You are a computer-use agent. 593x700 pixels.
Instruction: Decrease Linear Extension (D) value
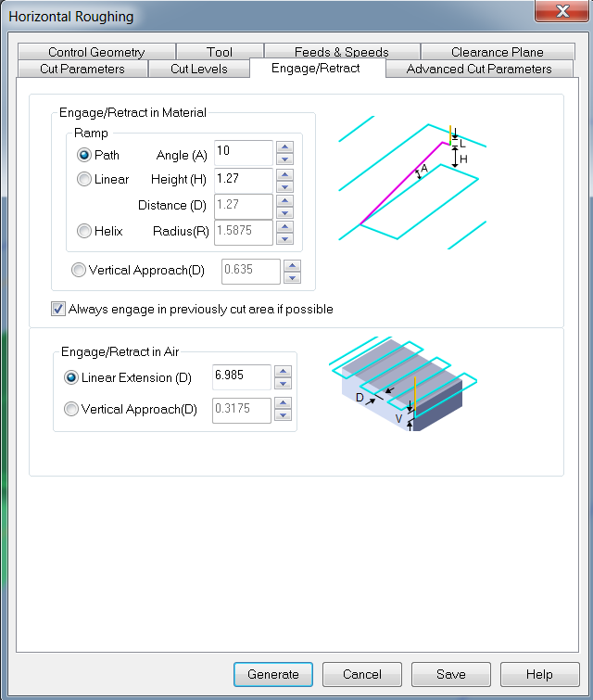point(283,384)
